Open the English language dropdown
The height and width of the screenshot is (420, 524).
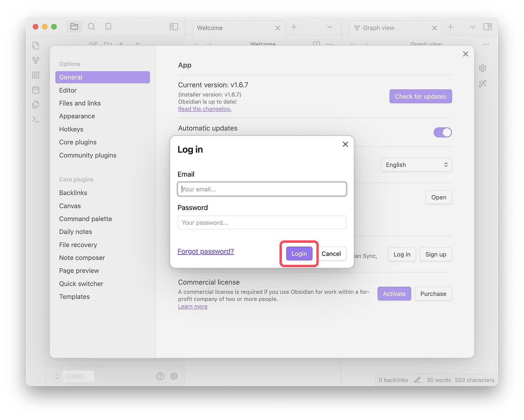416,165
